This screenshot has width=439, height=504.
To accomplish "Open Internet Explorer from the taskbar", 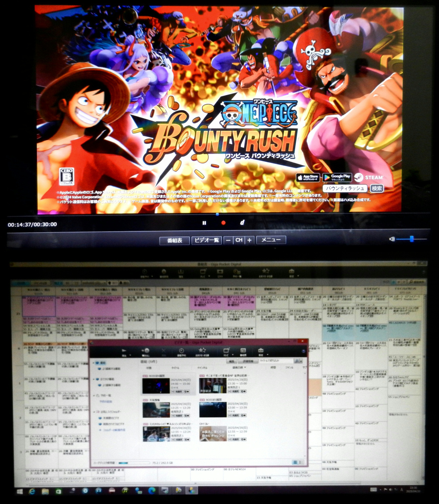I will coord(32,491).
